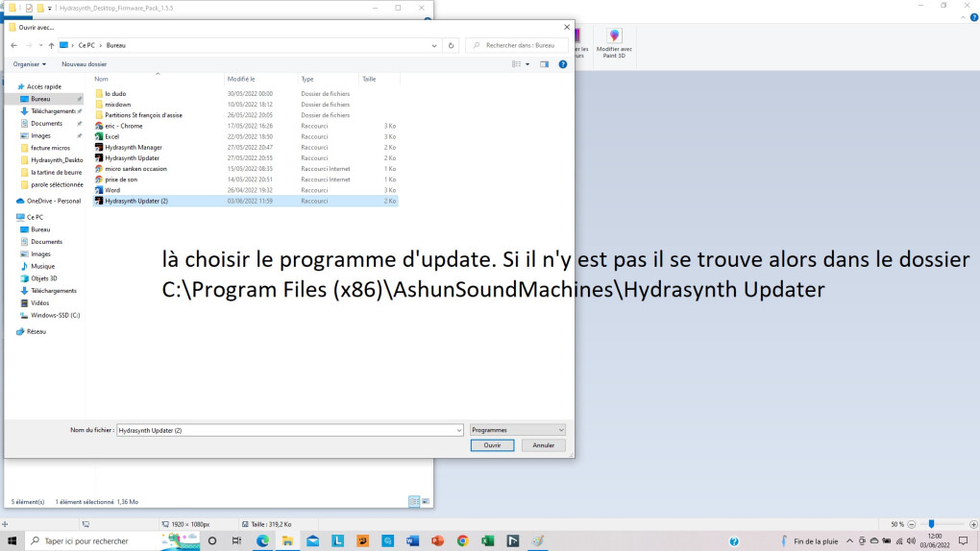Image resolution: width=980 pixels, height=551 pixels.
Task: Show the preview pane in the dialog
Action: (x=545, y=64)
